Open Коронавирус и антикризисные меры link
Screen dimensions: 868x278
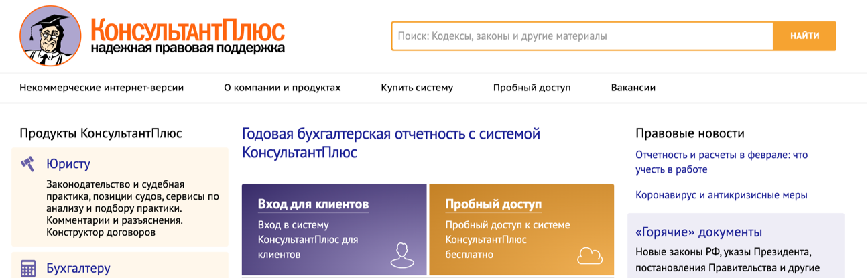point(721,195)
